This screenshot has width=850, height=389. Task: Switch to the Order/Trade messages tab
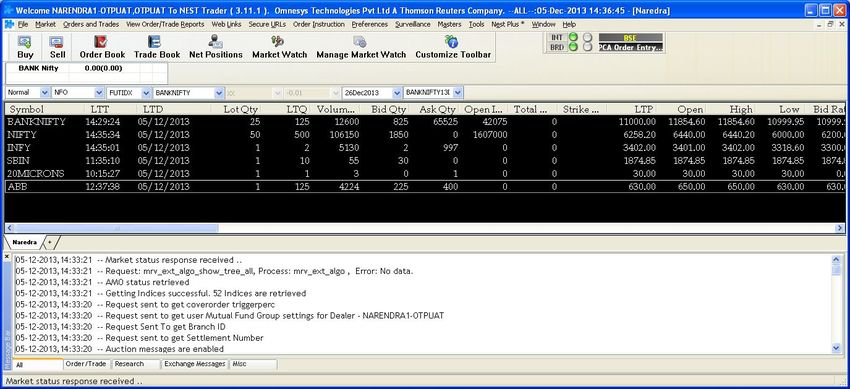tap(86, 364)
